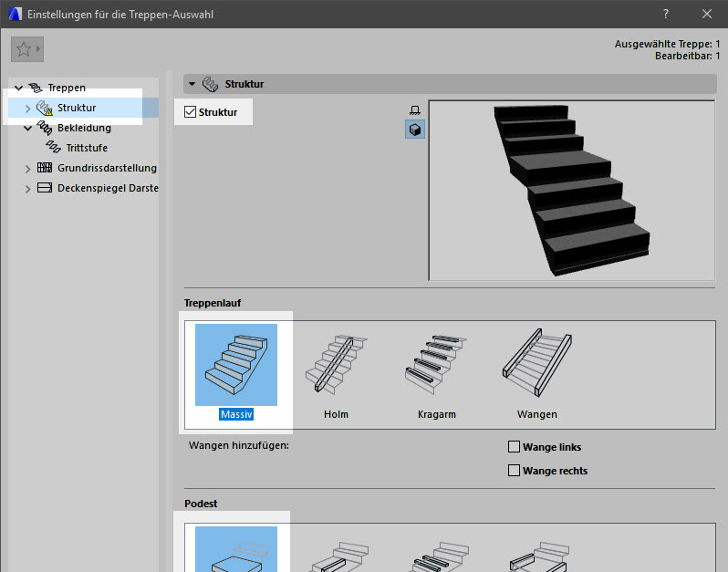728x572 pixels.
Task: Collapse the Struktur panel disclosure triangle
Action: pos(192,84)
